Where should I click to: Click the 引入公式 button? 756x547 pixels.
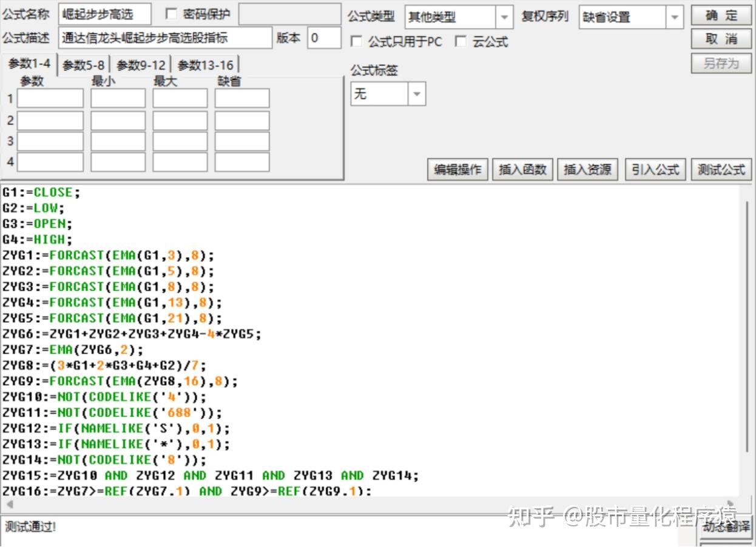655,170
